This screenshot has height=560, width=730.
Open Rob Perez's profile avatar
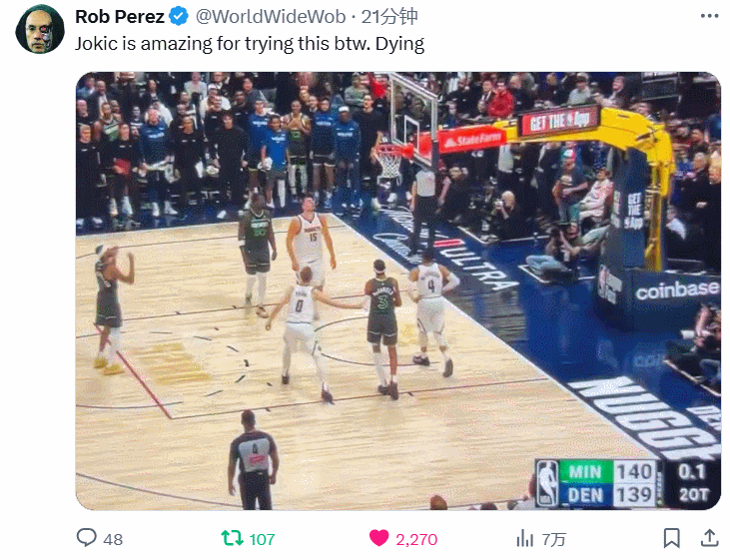coord(40,29)
